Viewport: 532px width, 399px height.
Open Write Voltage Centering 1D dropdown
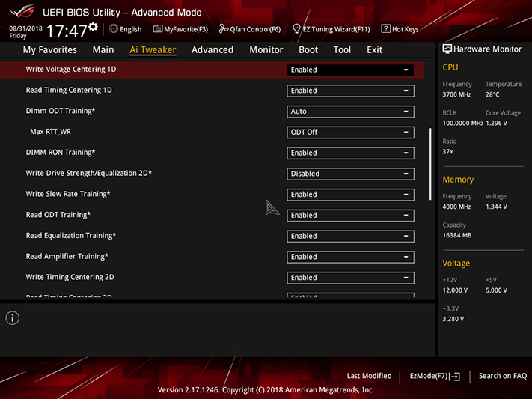350,70
